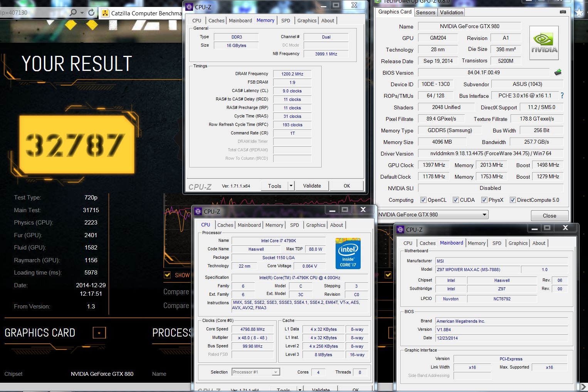This screenshot has height=392, width=588.
Task: Click the NVIDIA logo in GPU-Z
Action: [544, 43]
